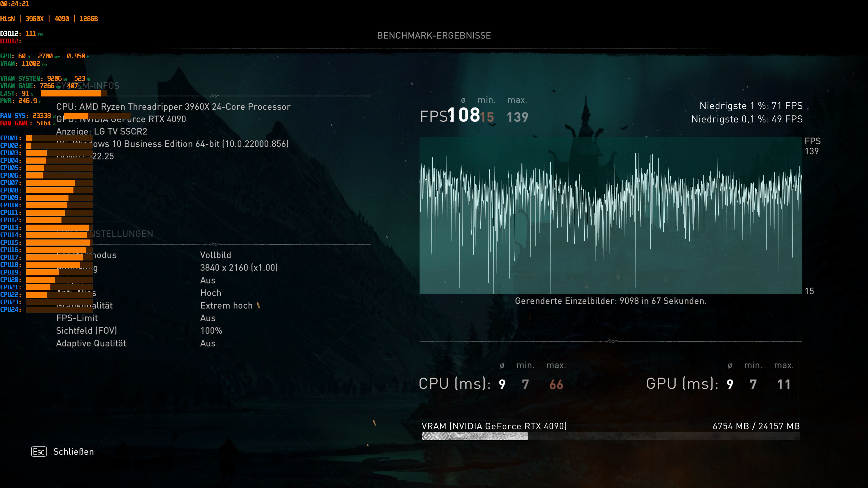Image resolution: width=868 pixels, height=488 pixels.
Task: Click the VRAM usage progress bar
Action: click(x=610, y=436)
